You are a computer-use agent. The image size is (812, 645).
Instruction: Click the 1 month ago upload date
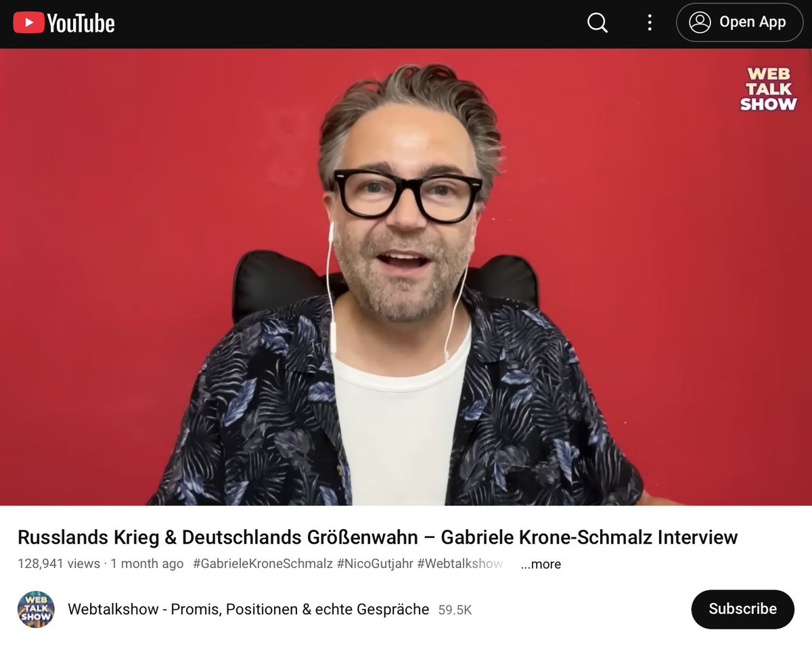pos(147,564)
